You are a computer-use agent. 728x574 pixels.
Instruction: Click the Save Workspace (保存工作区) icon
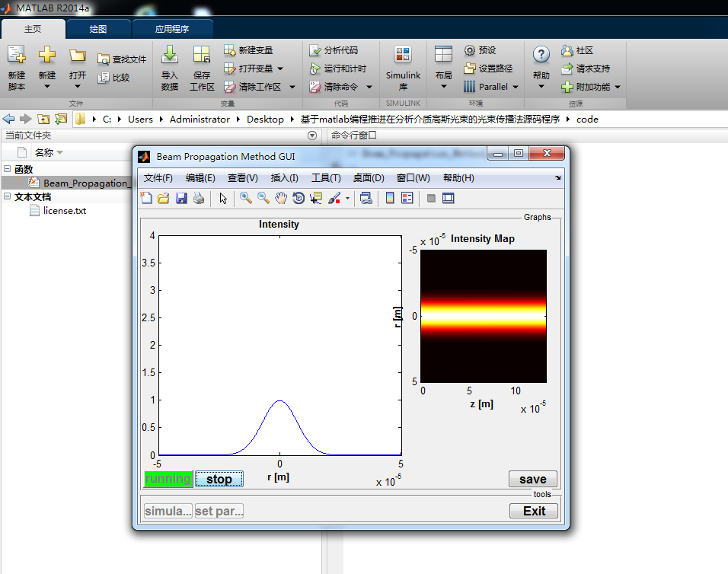point(202,55)
